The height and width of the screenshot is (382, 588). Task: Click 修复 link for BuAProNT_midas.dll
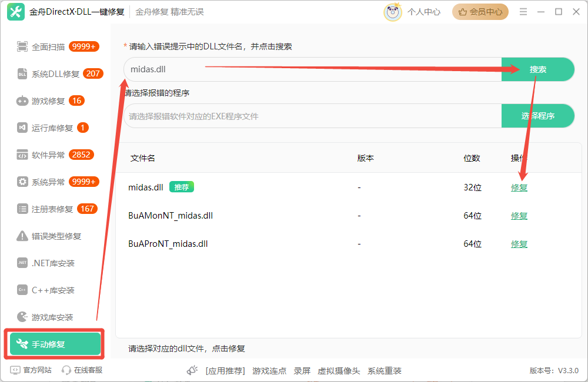click(519, 244)
